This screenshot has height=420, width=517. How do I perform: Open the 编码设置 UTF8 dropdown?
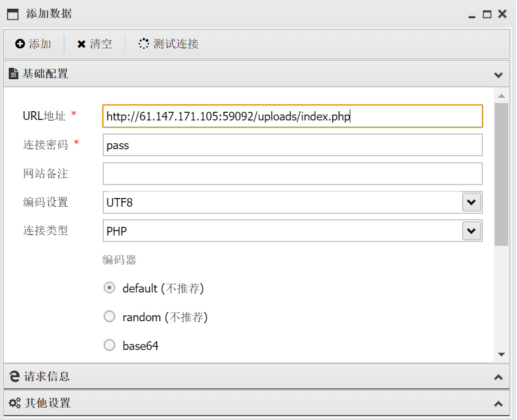(x=471, y=202)
